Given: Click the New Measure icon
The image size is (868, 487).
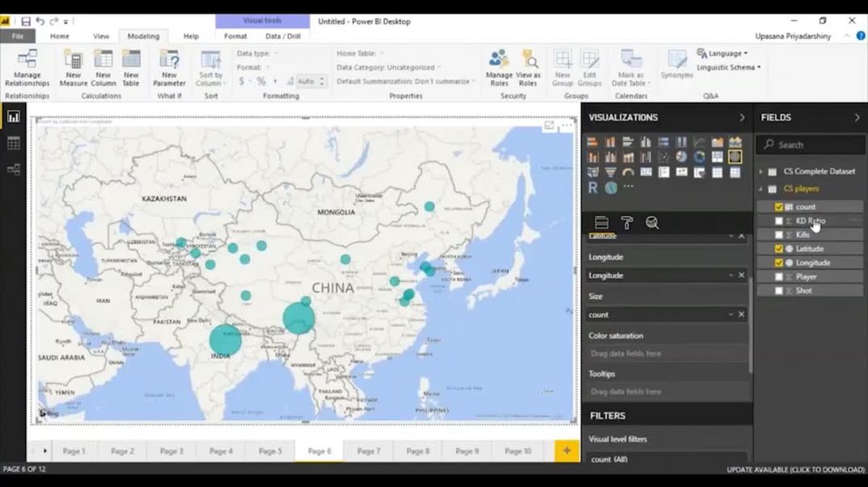Looking at the screenshot, I should click(73, 67).
